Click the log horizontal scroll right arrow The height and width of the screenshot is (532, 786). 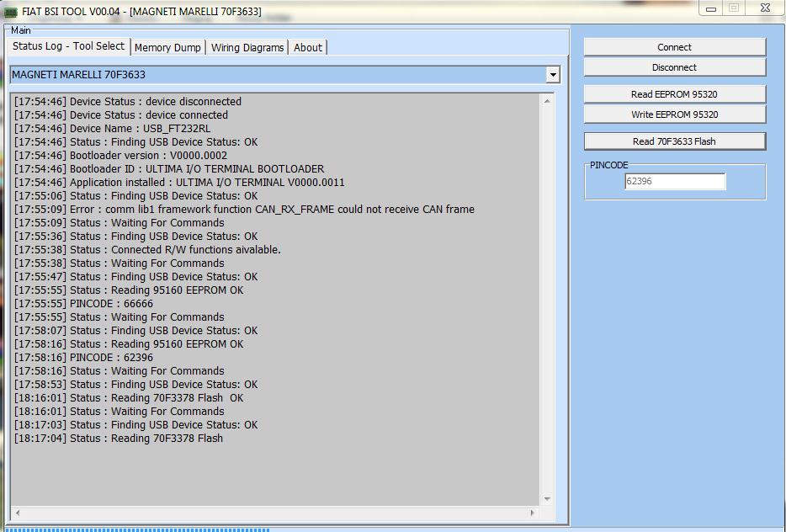tap(533, 513)
